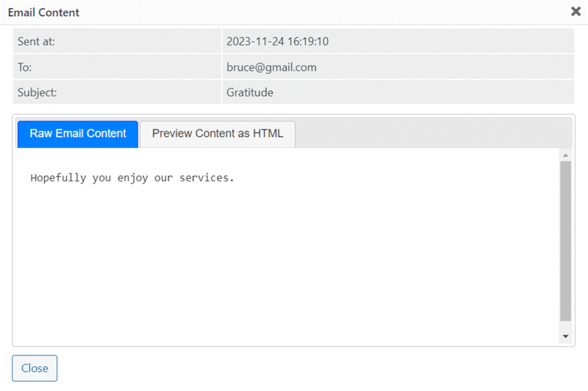Click the 'Sent at:' label cell
The width and height of the screenshot is (588, 391).
tap(117, 41)
